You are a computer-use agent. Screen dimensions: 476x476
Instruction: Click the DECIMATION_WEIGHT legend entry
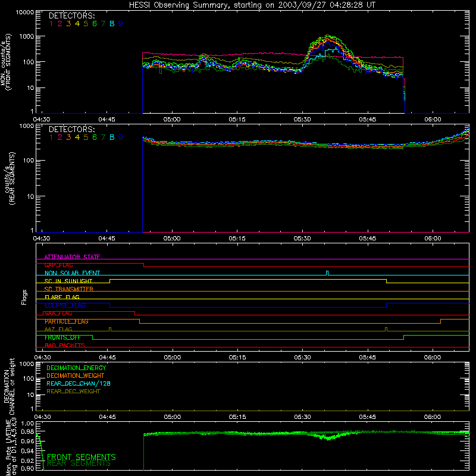pos(76,375)
